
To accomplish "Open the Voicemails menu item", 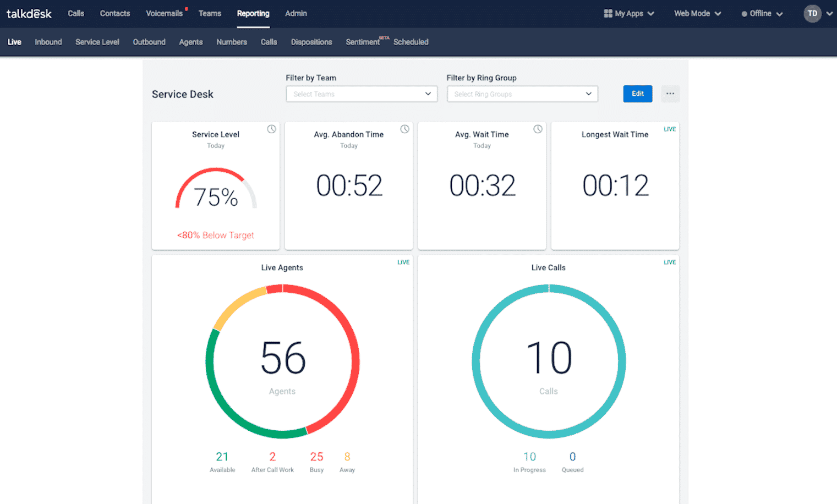I will [163, 13].
